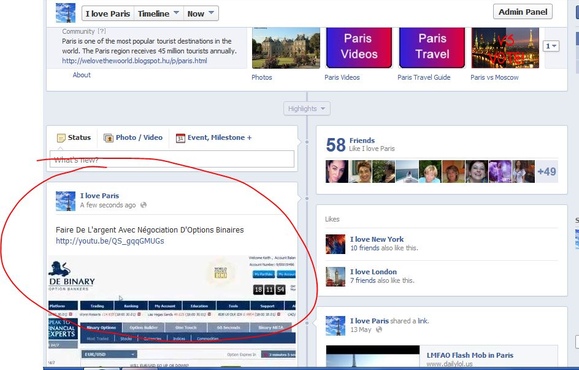Viewport: 579px width, 370px height.
Task: Click the avatar on the shared link post
Action: click(x=335, y=325)
